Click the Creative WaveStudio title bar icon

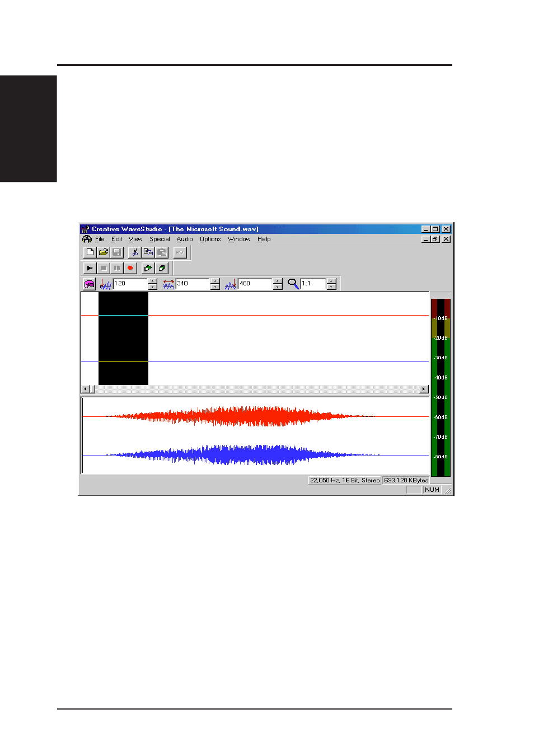click(x=85, y=229)
